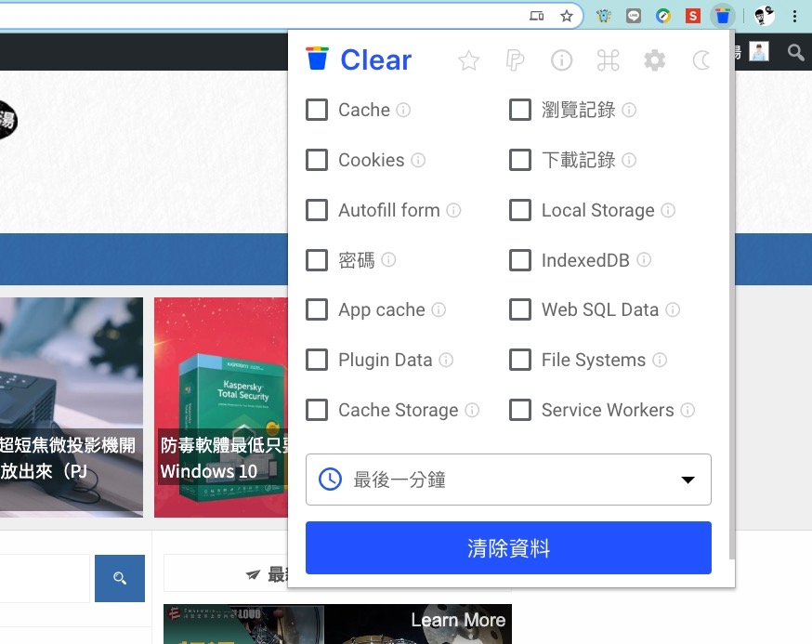Check the Cache Storage checkbox

(x=317, y=410)
